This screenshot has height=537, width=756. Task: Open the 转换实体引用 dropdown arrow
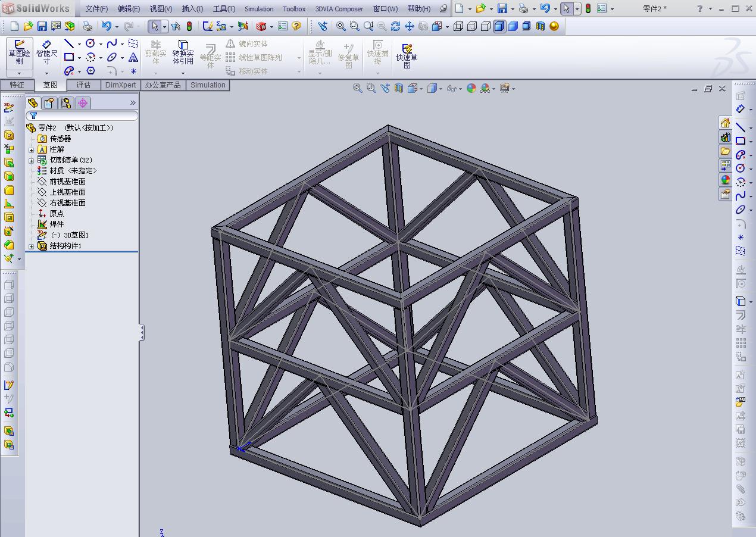click(x=183, y=73)
